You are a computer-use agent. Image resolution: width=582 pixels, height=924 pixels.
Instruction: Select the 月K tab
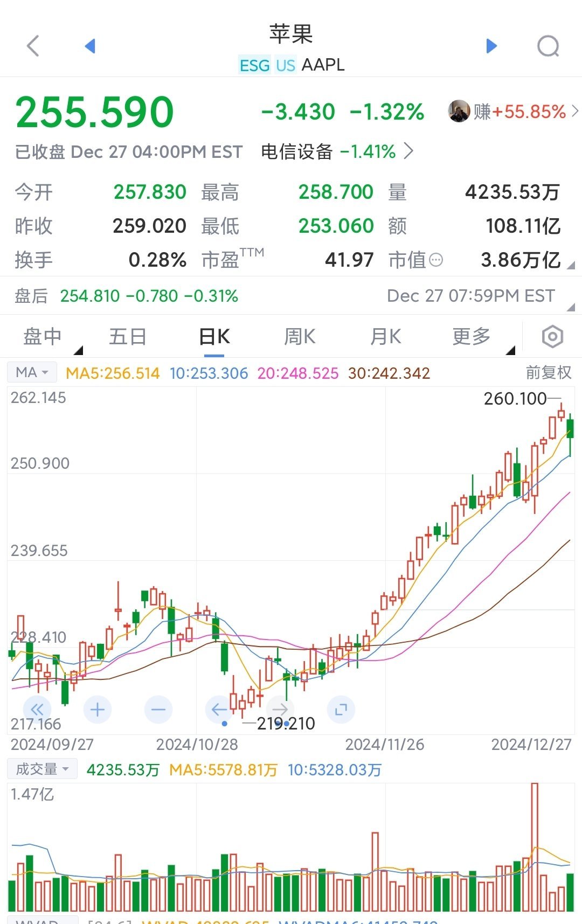tap(385, 337)
